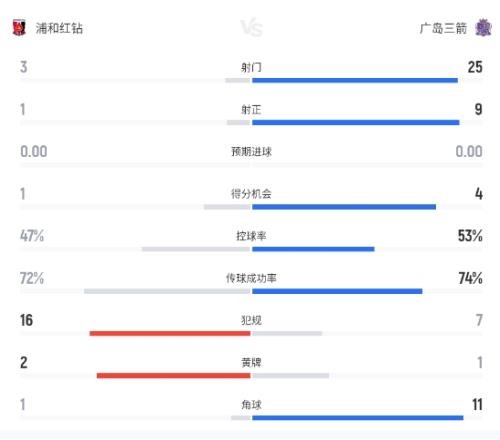Open the 浦和红钻 team name link
This screenshot has height=440, width=500.
tap(59, 28)
